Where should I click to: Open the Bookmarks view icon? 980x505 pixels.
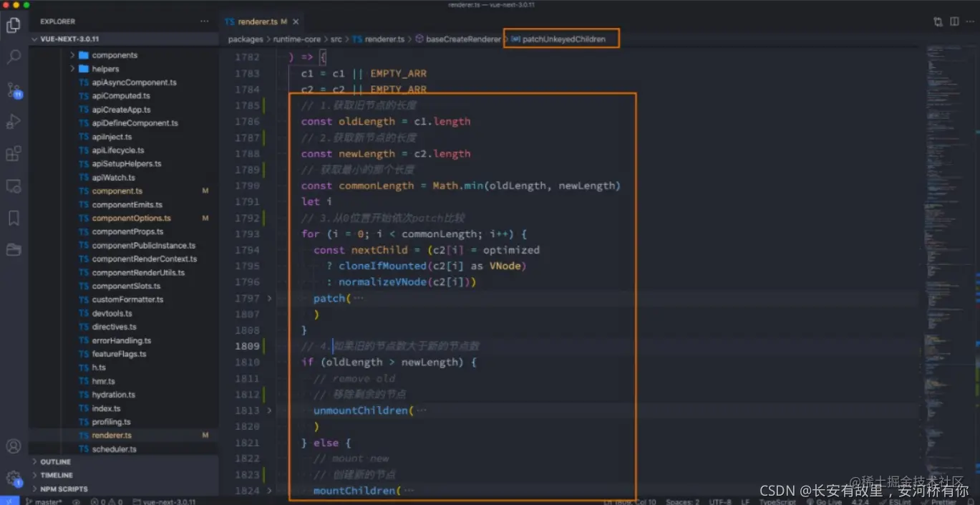13,218
